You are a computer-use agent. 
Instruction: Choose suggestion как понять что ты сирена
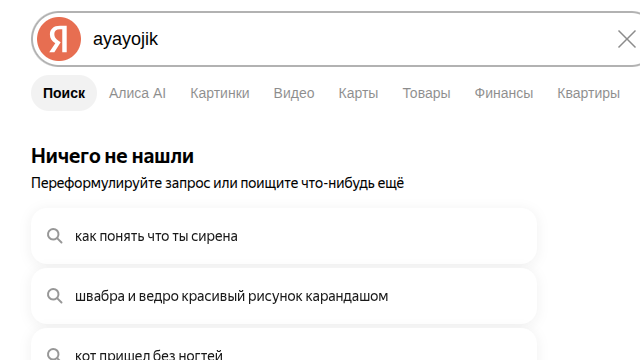pyautogui.click(x=284, y=236)
